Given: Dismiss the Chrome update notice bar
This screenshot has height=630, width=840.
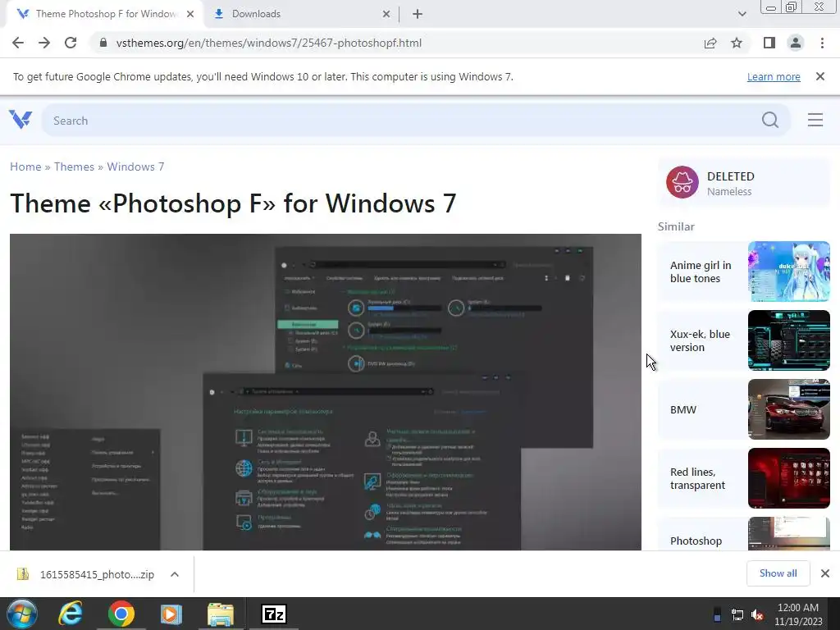Looking at the screenshot, I should pyautogui.click(x=820, y=76).
